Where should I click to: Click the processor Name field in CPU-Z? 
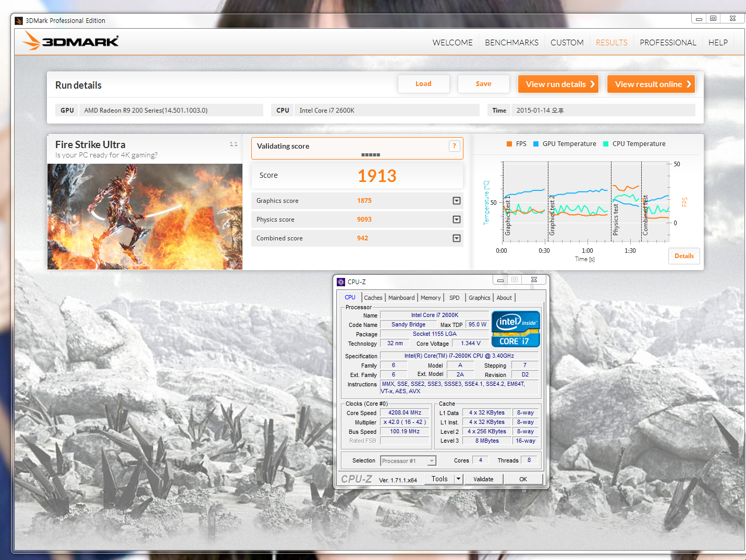pyautogui.click(x=435, y=315)
